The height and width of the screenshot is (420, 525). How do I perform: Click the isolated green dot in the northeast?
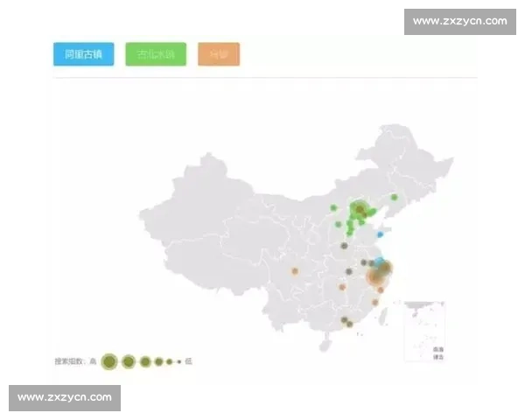pos(395,197)
